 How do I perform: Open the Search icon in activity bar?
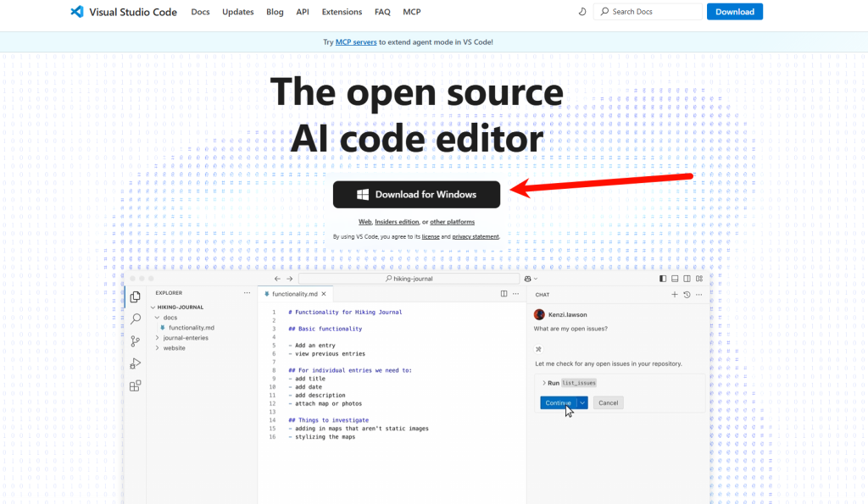[135, 318]
